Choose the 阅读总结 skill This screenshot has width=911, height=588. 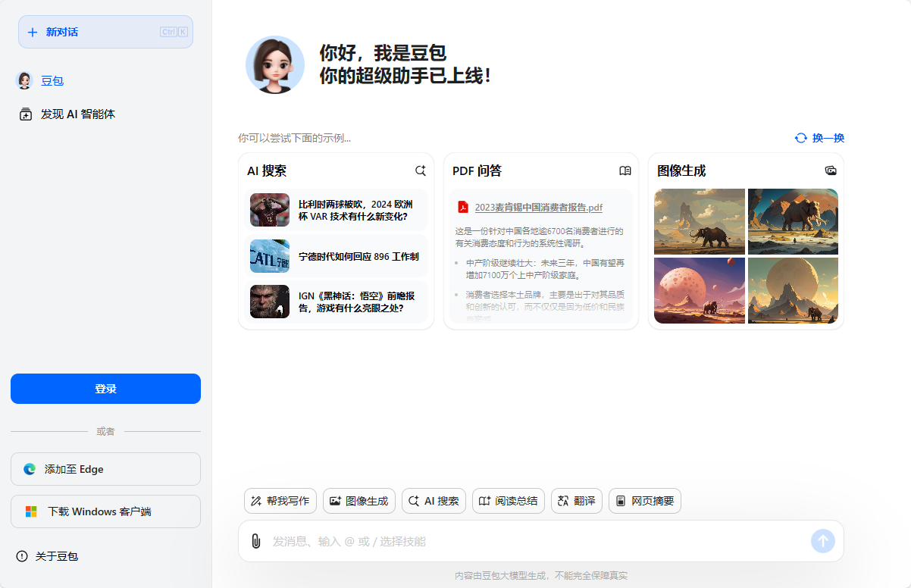[x=508, y=501]
